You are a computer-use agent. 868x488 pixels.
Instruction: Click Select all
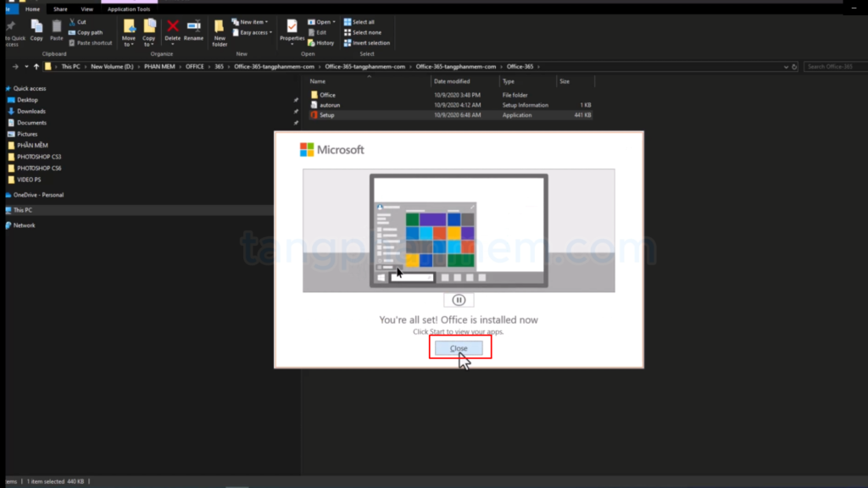tap(359, 22)
